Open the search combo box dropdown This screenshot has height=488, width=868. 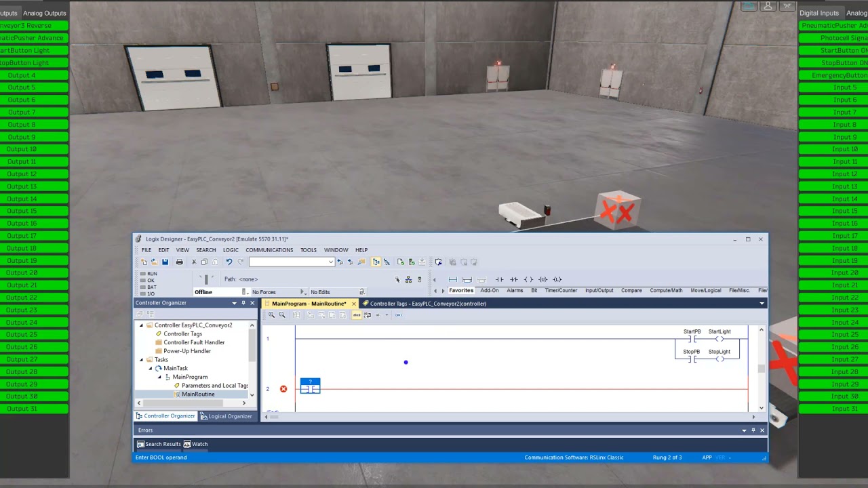click(x=331, y=262)
